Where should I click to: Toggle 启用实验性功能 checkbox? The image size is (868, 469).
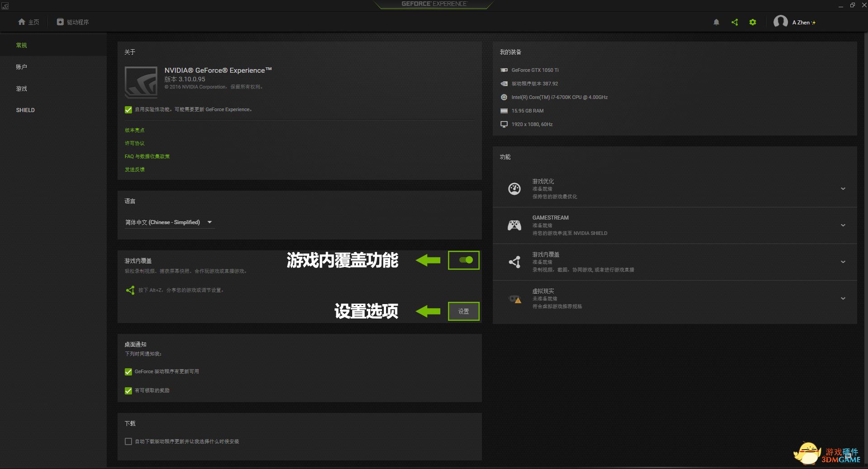click(x=128, y=110)
